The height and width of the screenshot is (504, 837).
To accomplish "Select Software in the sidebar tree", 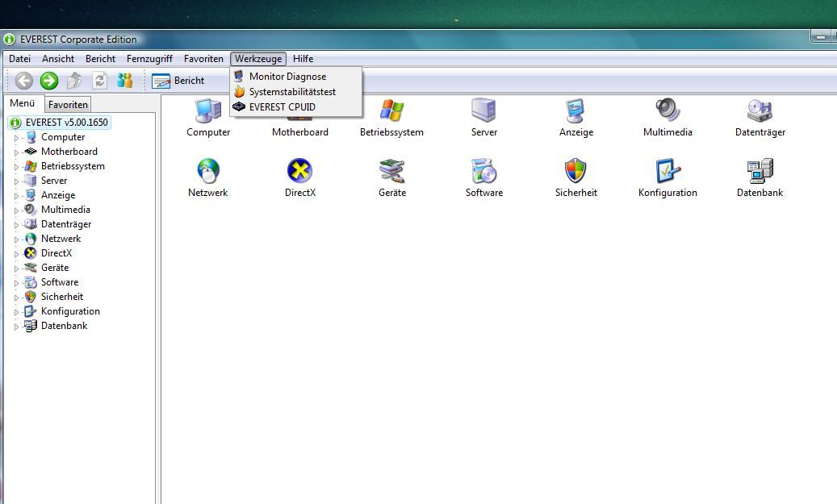I will click(60, 282).
